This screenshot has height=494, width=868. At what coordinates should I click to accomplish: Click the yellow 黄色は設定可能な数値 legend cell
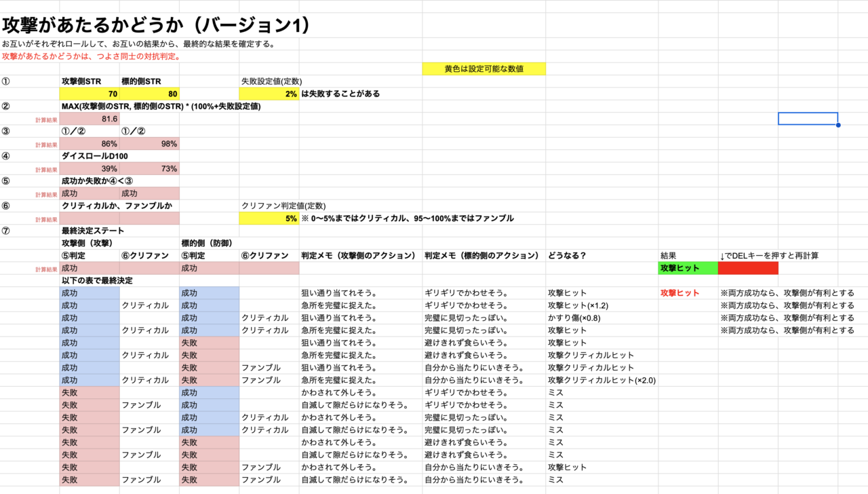pos(484,69)
